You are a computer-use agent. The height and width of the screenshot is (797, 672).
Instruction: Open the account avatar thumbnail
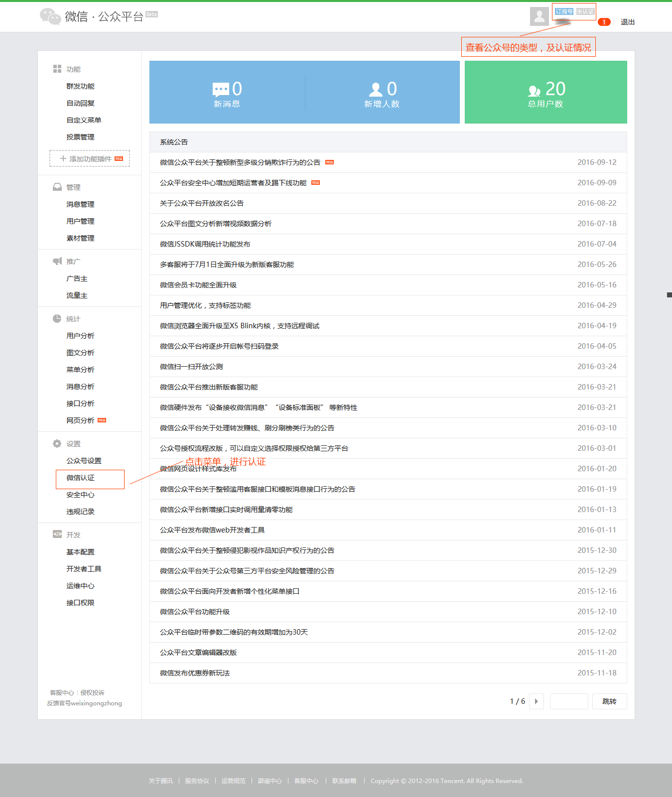pyautogui.click(x=539, y=16)
